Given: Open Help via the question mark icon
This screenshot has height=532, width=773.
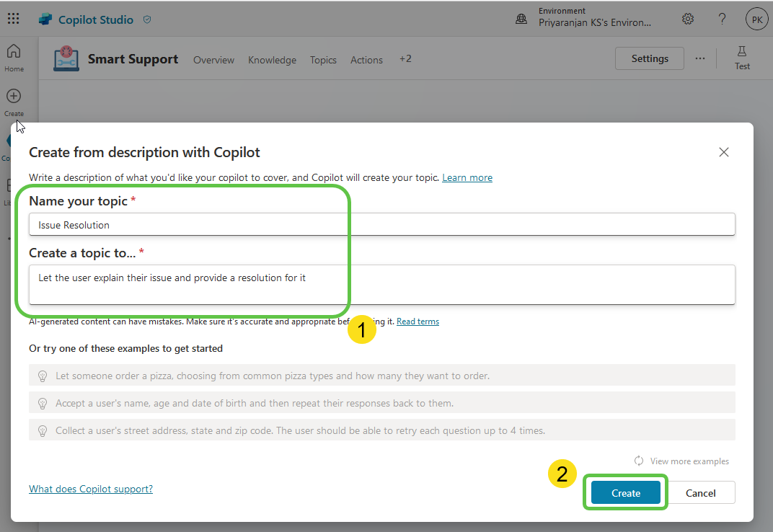Looking at the screenshot, I should pos(723,19).
